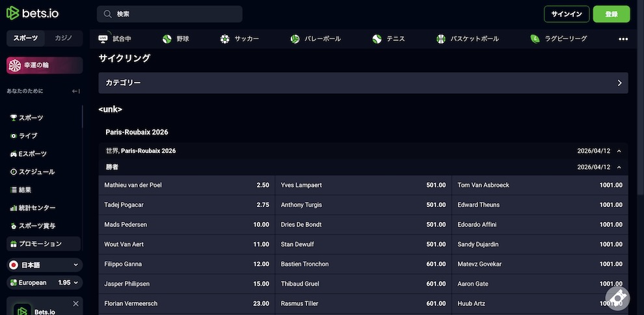Open more sports via three dots
The width and height of the screenshot is (644, 315).
coord(623,39)
